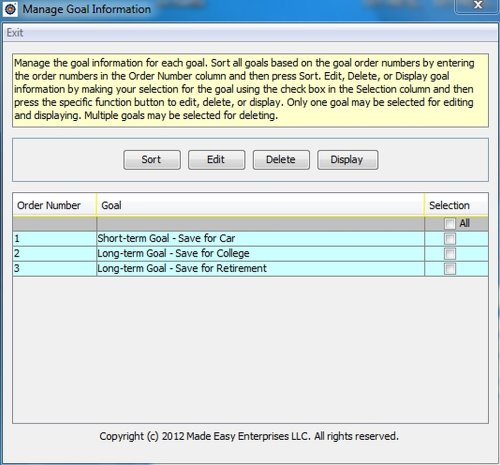
Task: Select the Save for Car goal checkbox
Action: [450, 239]
